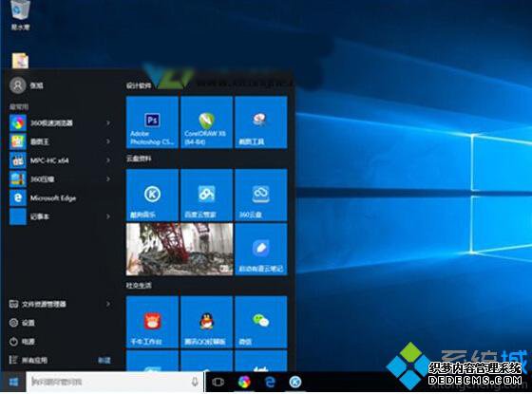532x394 pixels.
Task: Click the Windows Start button
Action: point(13,382)
